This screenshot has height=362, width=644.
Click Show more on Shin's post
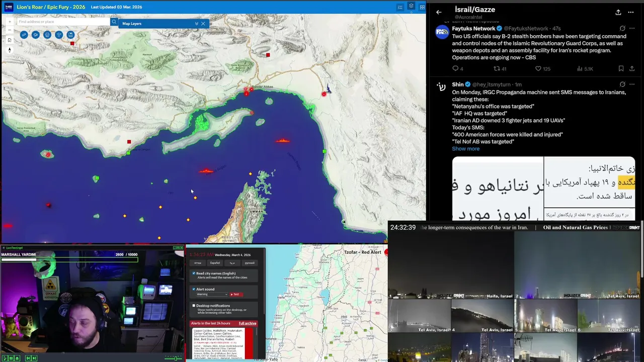465,149
